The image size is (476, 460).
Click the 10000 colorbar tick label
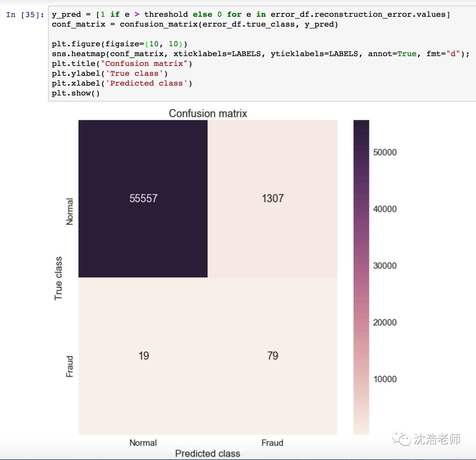point(385,379)
